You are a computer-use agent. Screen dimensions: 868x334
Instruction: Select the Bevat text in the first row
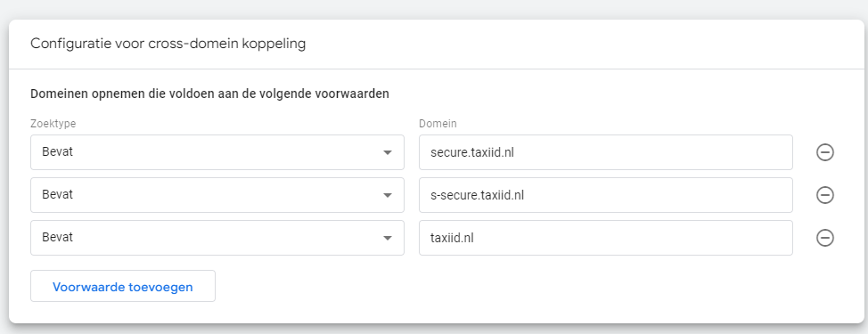click(58, 152)
